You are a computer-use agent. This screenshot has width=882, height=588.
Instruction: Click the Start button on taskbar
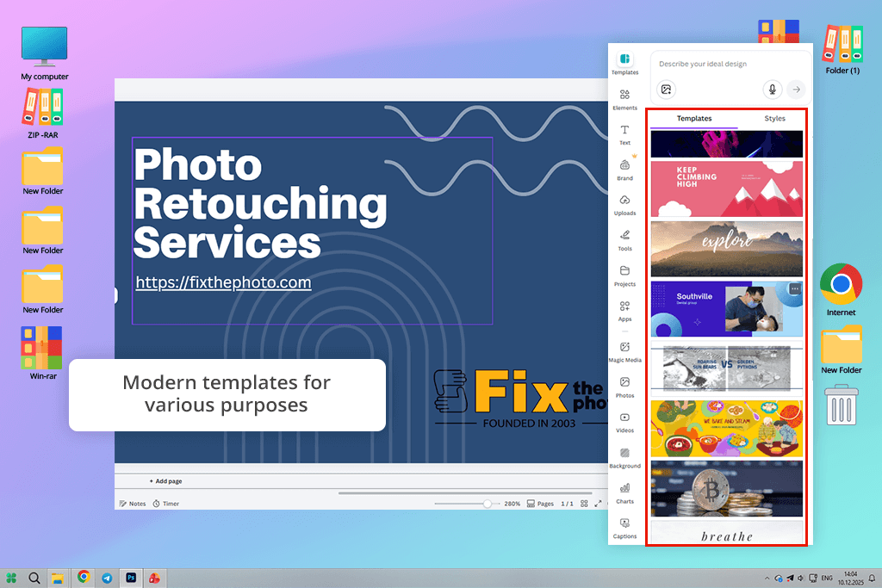(x=11, y=578)
